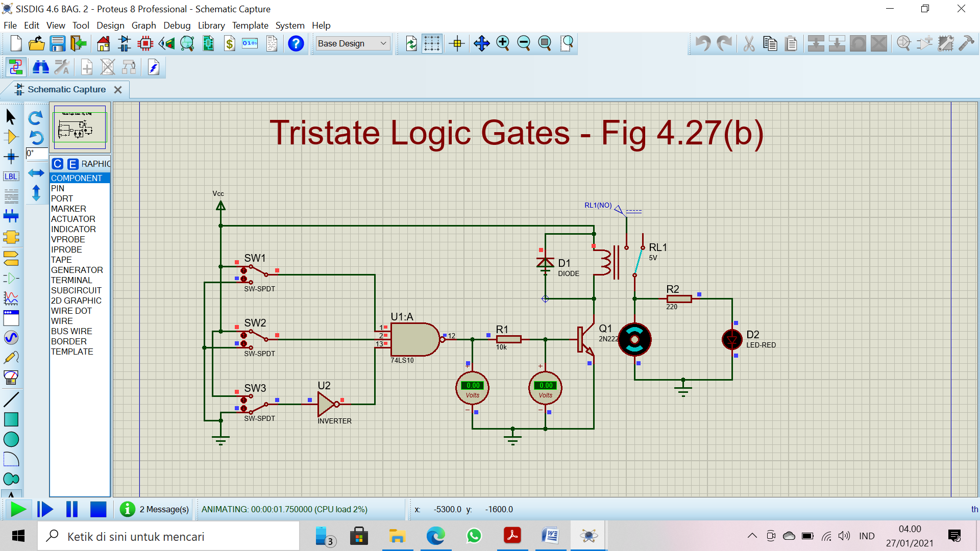Toggle the grid display
Screen dimensions: 980x551
tap(432, 43)
